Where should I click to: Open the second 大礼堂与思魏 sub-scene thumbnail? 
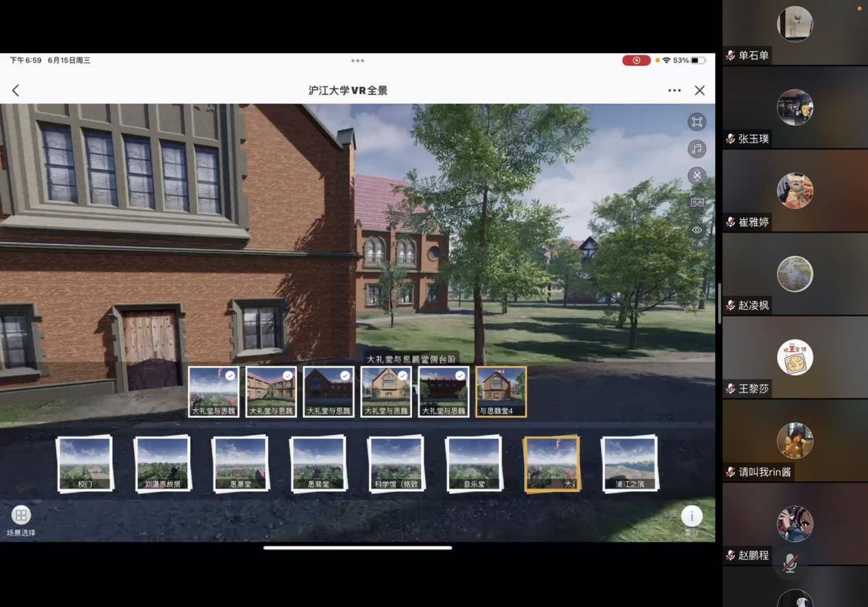pos(271,392)
